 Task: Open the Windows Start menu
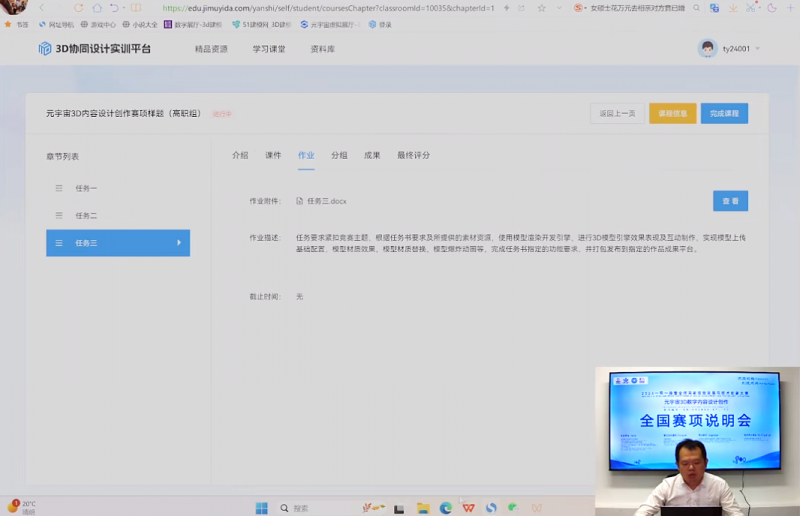coord(262,508)
